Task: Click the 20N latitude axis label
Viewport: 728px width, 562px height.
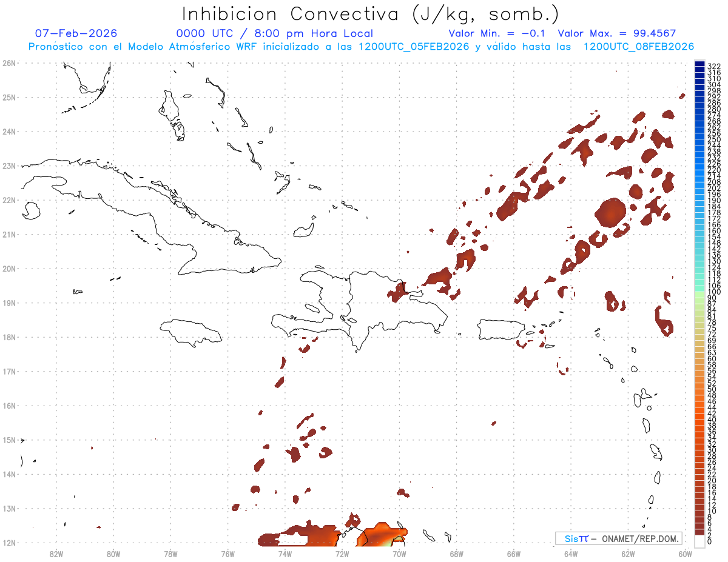Action: click(x=8, y=268)
